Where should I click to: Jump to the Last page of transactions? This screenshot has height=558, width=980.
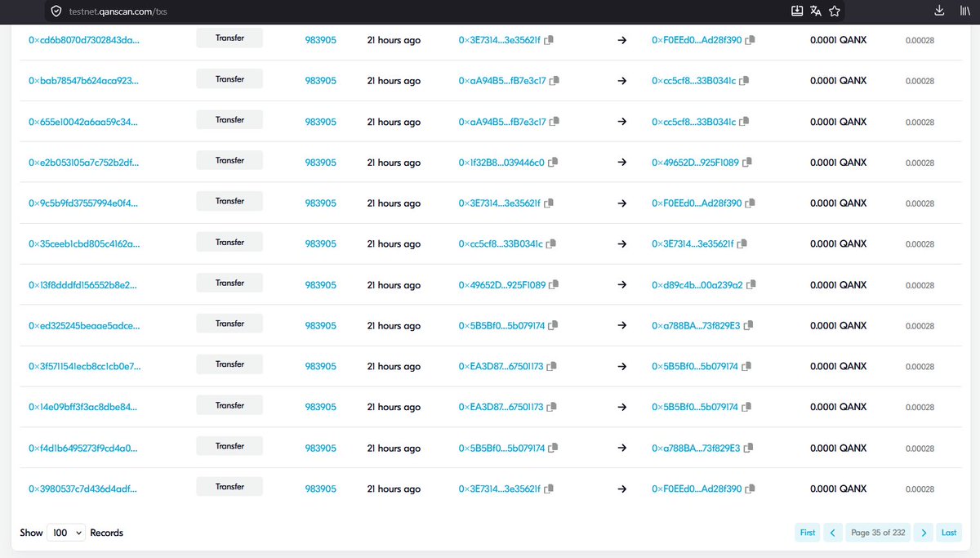pos(949,532)
